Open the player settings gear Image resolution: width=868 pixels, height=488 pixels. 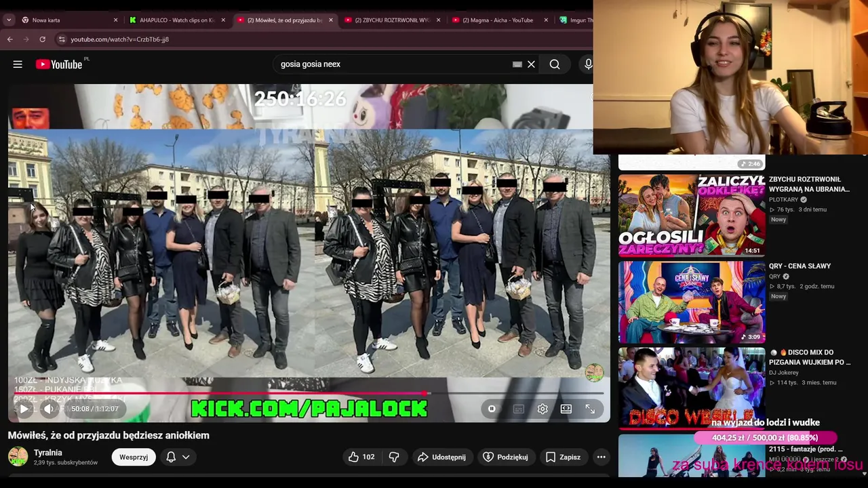(x=542, y=409)
